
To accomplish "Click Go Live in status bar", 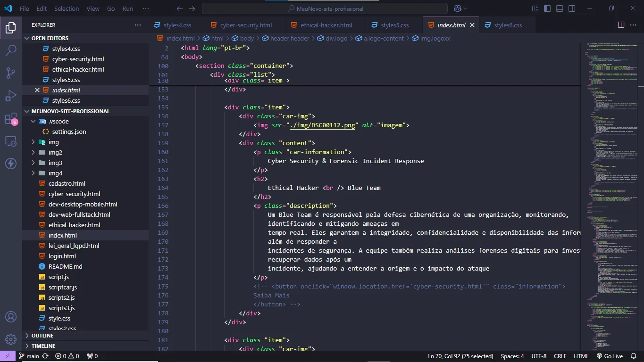I will pyautogui.click(x=610, y=356).
